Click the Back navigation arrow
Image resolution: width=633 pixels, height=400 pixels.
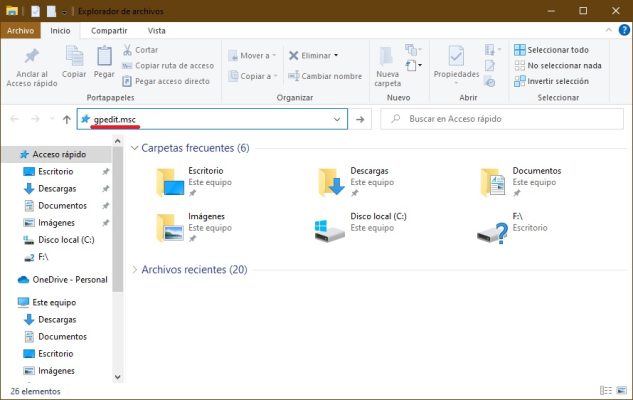[15, 119]
